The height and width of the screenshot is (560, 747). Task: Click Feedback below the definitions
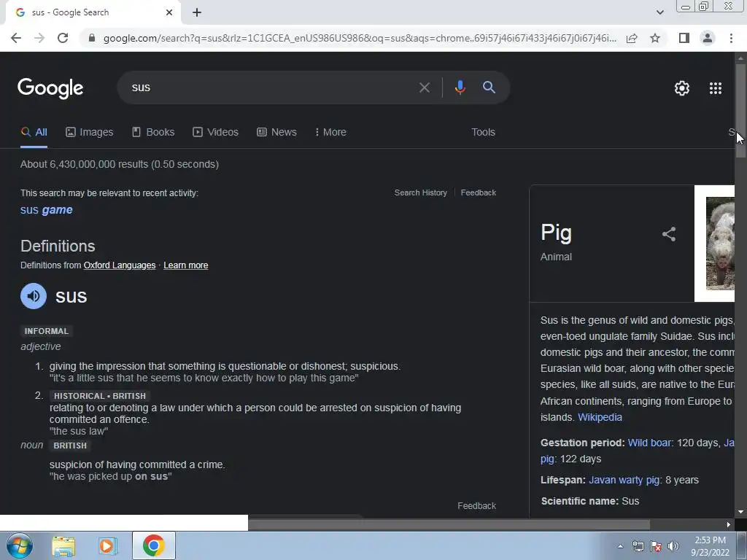click(x=477, y=506)
